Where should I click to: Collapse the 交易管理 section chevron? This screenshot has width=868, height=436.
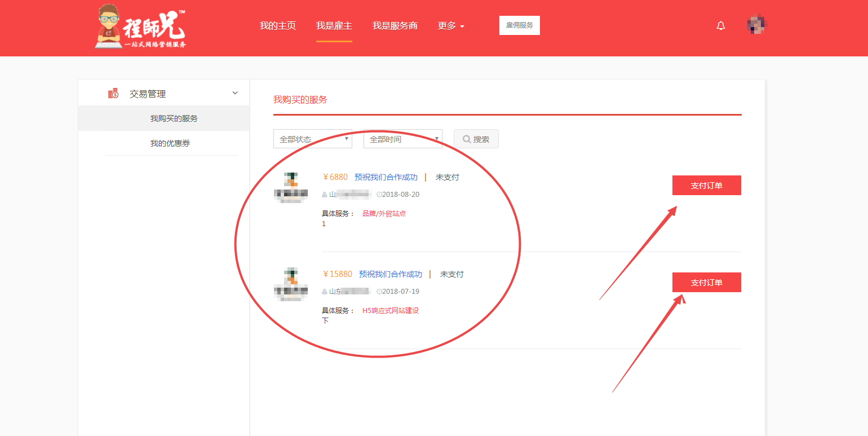[x=235, y=93]
